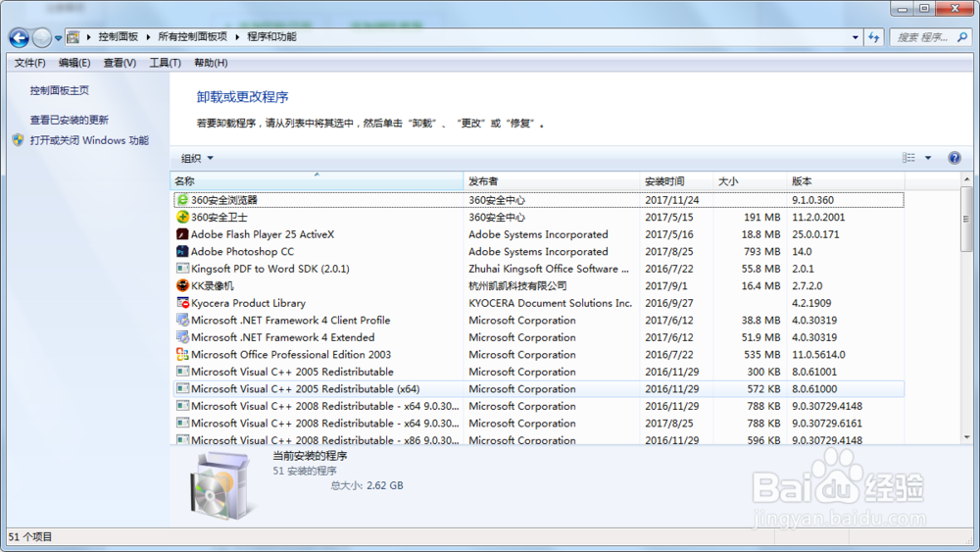Open the 查看(V) menu
980x552 pixels.
click(x=120, y=63)
